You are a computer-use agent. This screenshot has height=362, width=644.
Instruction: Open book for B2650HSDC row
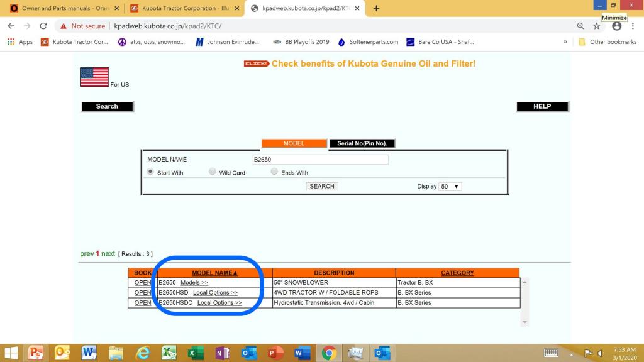coord(143,302)
